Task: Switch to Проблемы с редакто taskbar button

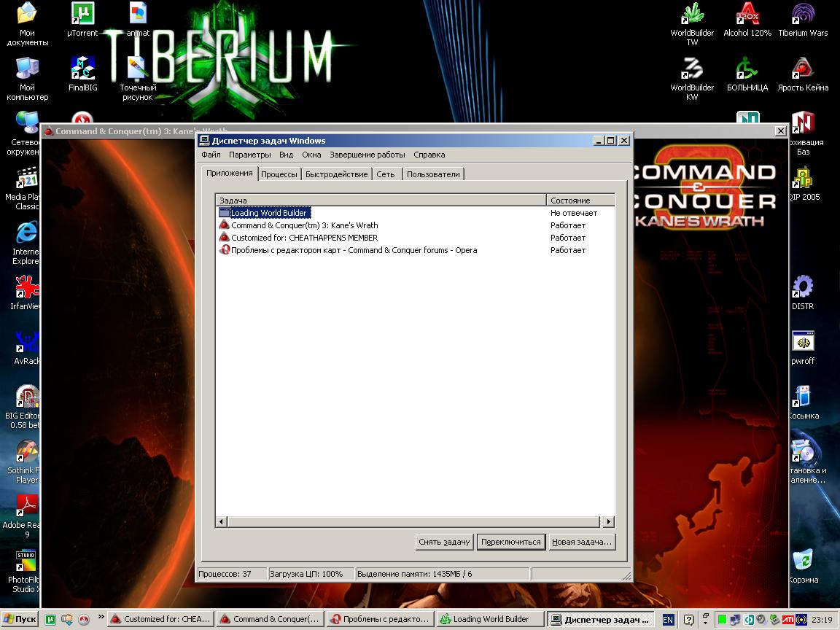Action: 381,619
